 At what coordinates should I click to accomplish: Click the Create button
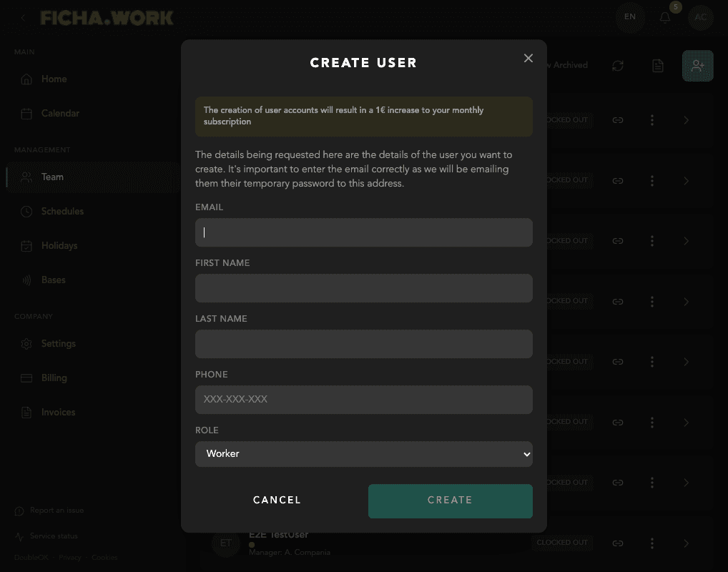(x=451, y=501)
